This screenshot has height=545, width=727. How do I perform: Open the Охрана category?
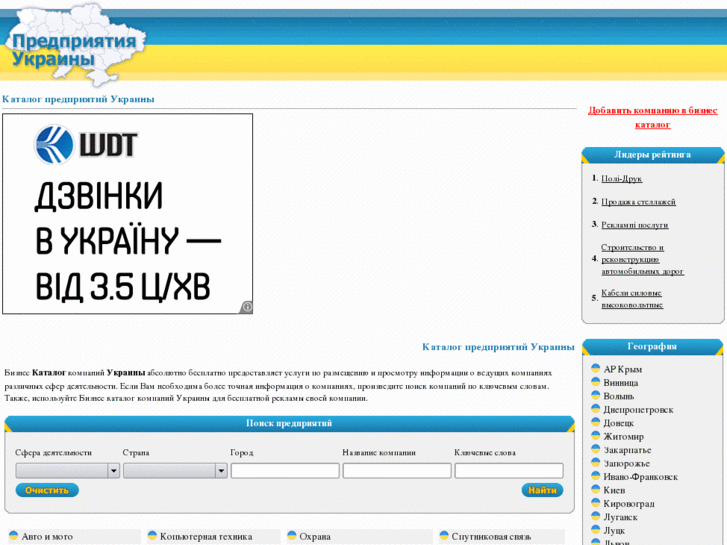[x=315, y=537]
